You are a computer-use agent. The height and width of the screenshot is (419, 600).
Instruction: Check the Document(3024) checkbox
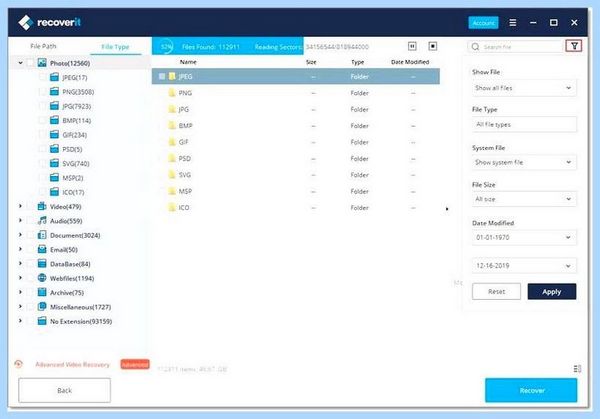(31, 235)
